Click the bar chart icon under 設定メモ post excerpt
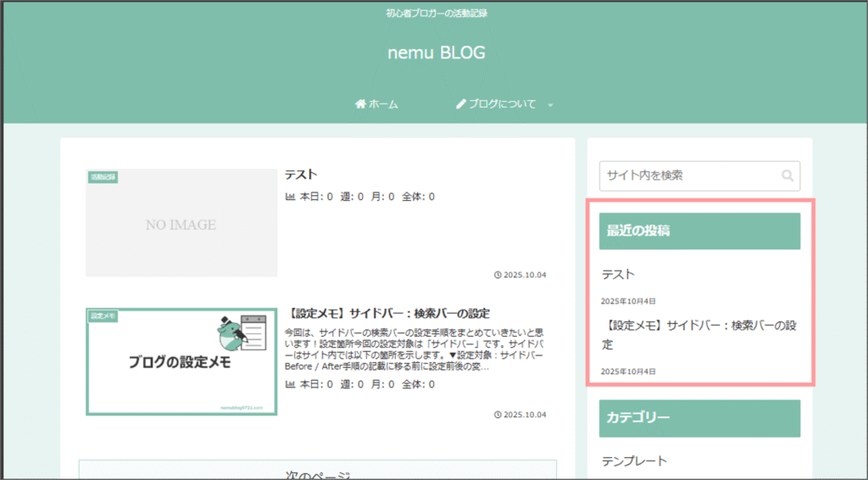This screenshot has width=868, height=480. 291,385
